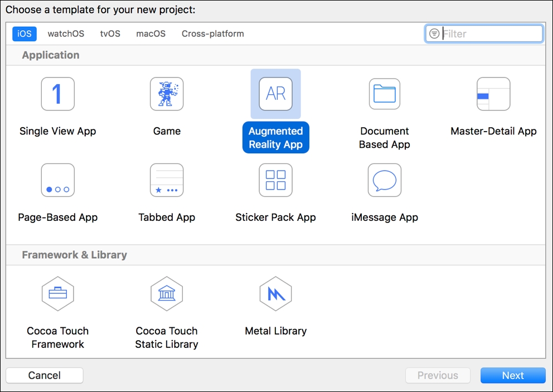Viewport: 553px width, 392px height.
Task: Click the "Page-Based App" label
Action: [x=58, y=217]
